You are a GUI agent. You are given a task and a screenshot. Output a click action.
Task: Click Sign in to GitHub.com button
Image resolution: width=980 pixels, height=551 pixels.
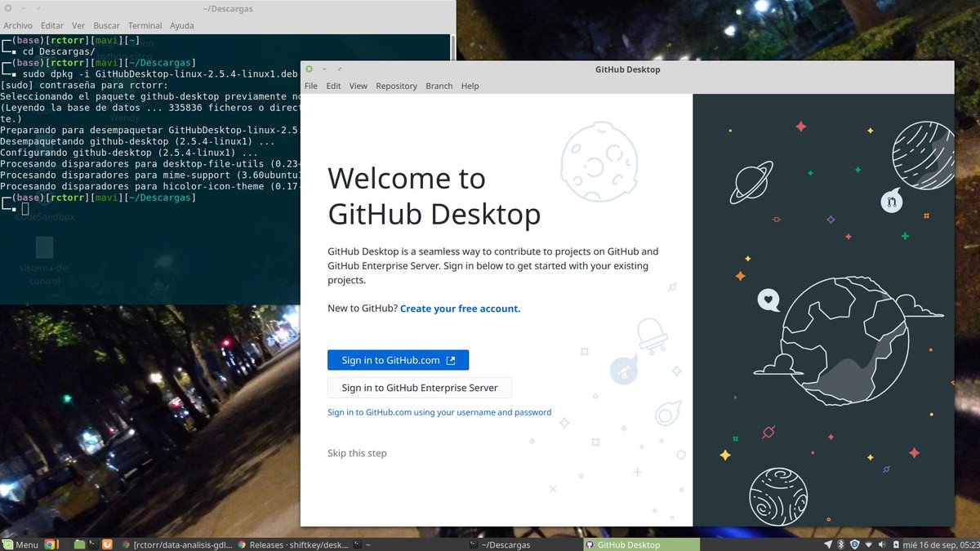pyautogui.click(x=398, y=360)
